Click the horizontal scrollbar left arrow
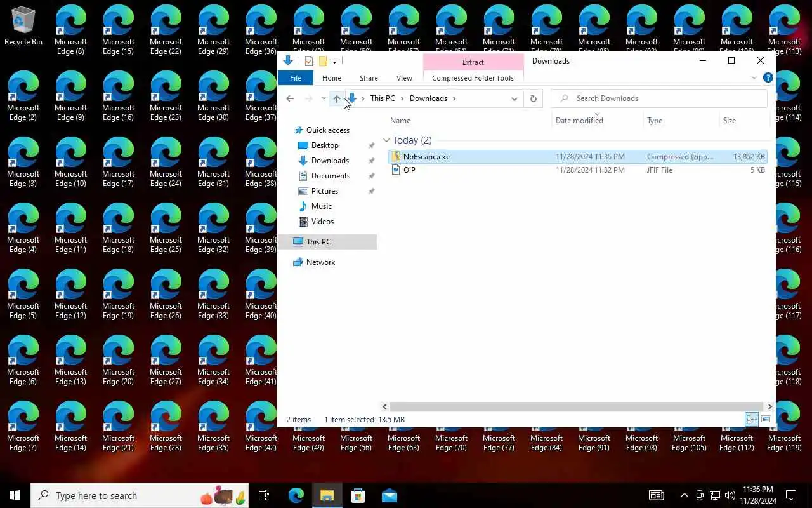This screenshot has width=812, height=508. tap(384, 406)
